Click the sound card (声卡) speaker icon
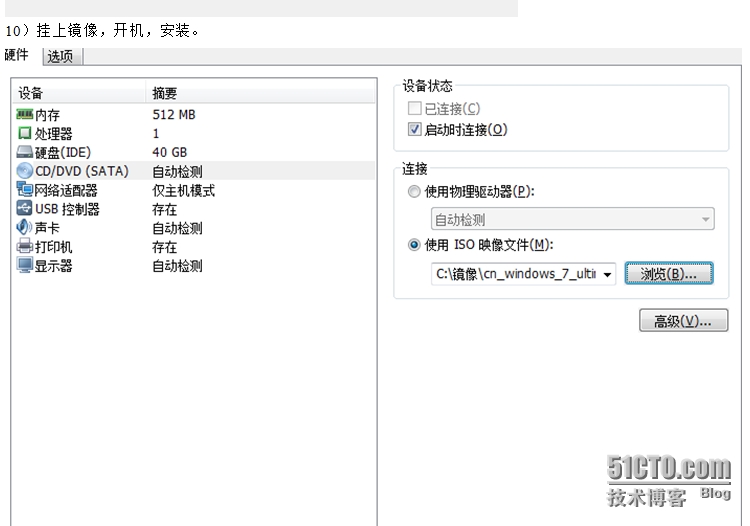This screenshot has width=750, height=526. (x=24, y=227)
